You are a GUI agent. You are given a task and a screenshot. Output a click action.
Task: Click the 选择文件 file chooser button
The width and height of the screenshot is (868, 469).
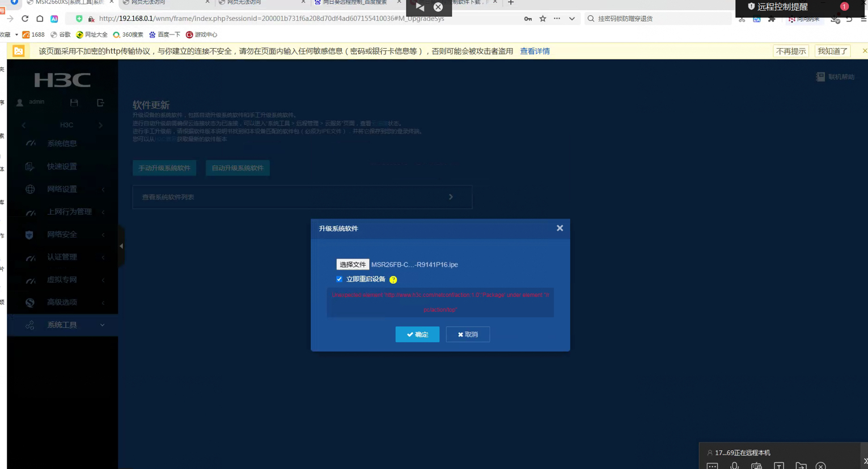pos(352,265)
